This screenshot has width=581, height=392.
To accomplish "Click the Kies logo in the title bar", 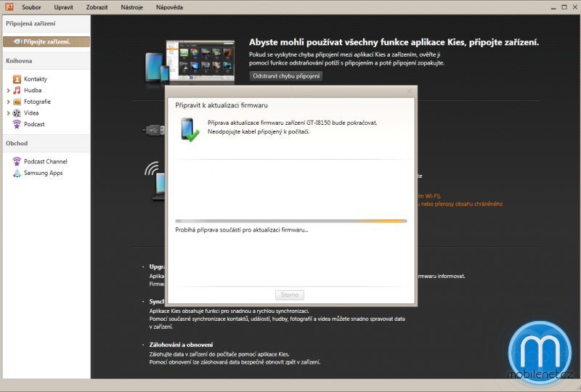I will (7, 7).
